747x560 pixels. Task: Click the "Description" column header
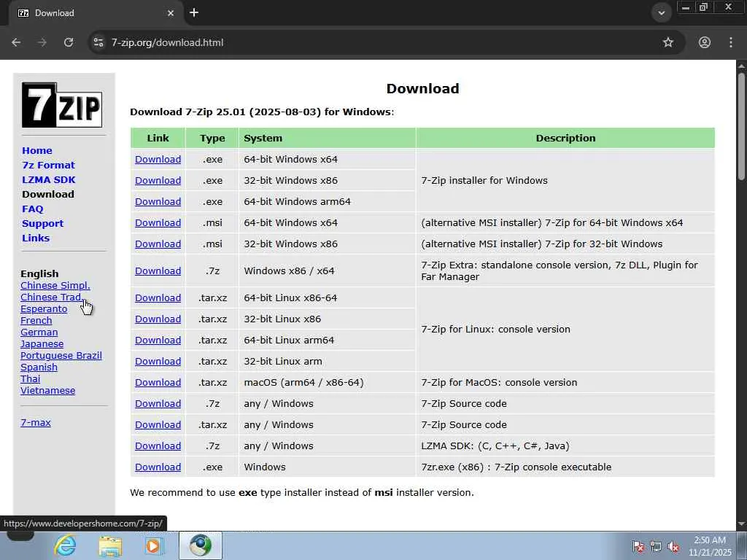tap(565, 138)
